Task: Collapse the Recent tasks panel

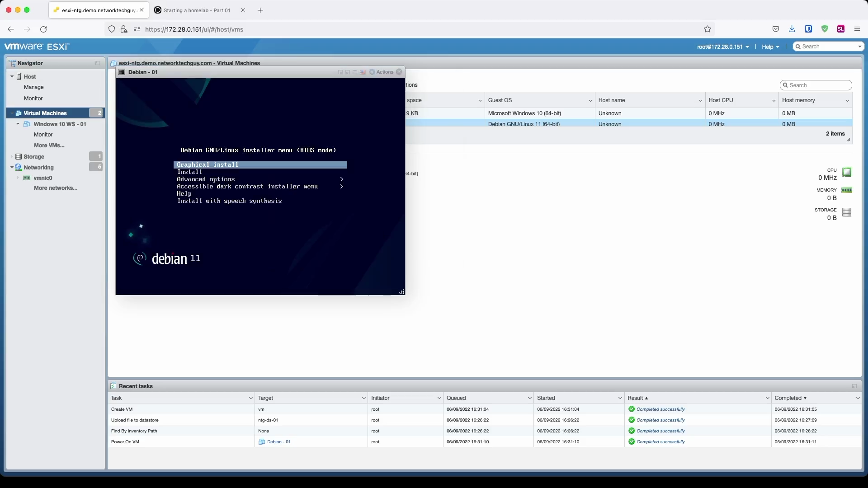Action: point(854,386)
